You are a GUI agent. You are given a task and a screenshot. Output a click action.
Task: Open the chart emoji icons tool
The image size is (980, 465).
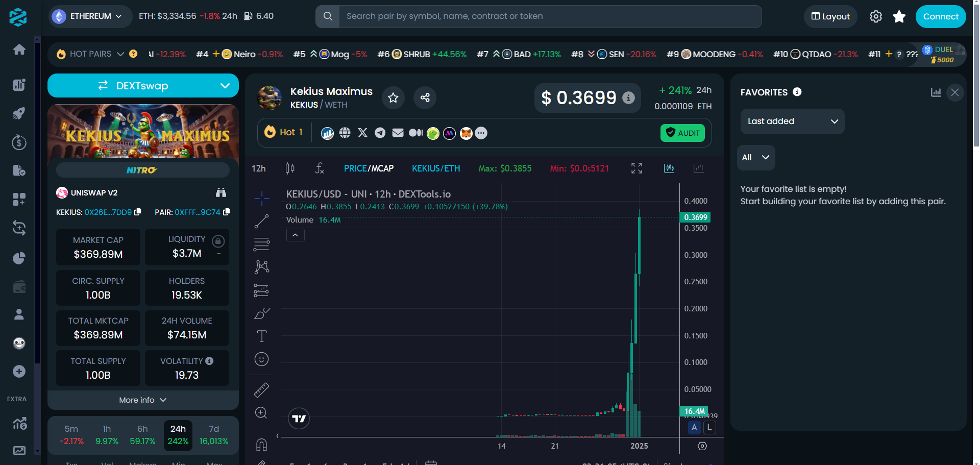[261, 359]
